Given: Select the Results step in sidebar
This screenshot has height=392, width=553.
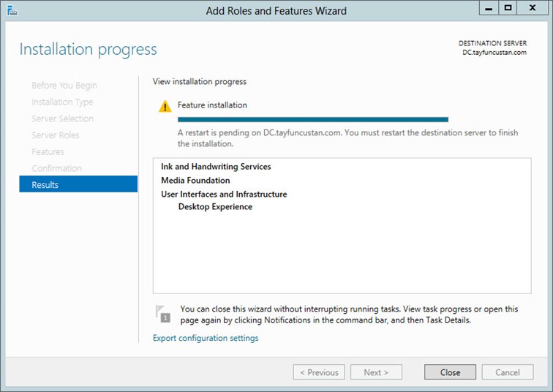Looking at the screenshot, I should tap(78, 184).
